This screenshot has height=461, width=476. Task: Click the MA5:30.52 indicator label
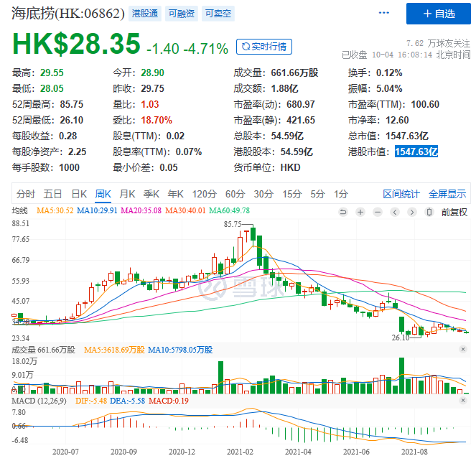tap(55, 210)
